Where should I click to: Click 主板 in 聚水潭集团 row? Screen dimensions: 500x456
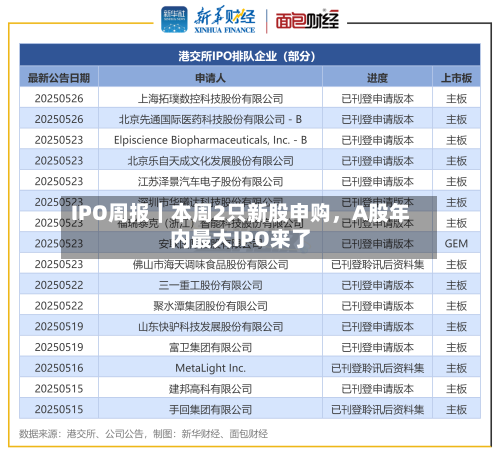[x=456, y=306]
